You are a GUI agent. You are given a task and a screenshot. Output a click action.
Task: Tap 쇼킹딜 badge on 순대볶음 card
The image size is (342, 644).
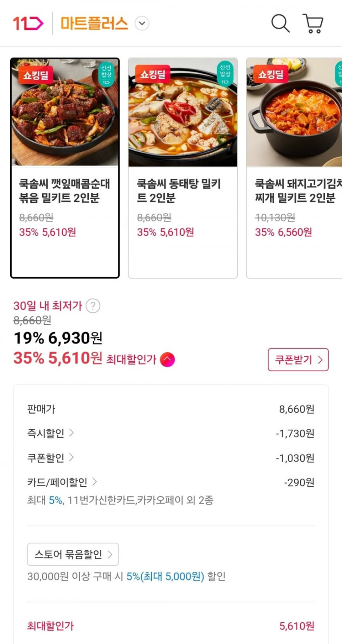36,75
